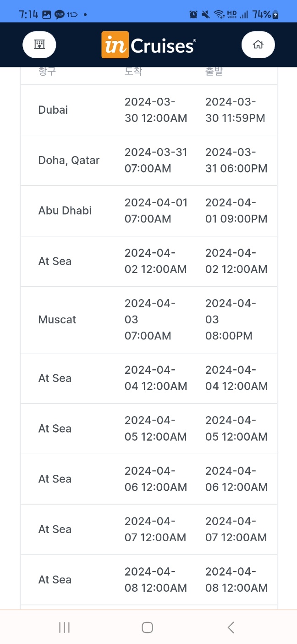The width and height of the screenshot is (297, 644).
Task: Tap the alarm icon in status bar
Action: (193, 15)
